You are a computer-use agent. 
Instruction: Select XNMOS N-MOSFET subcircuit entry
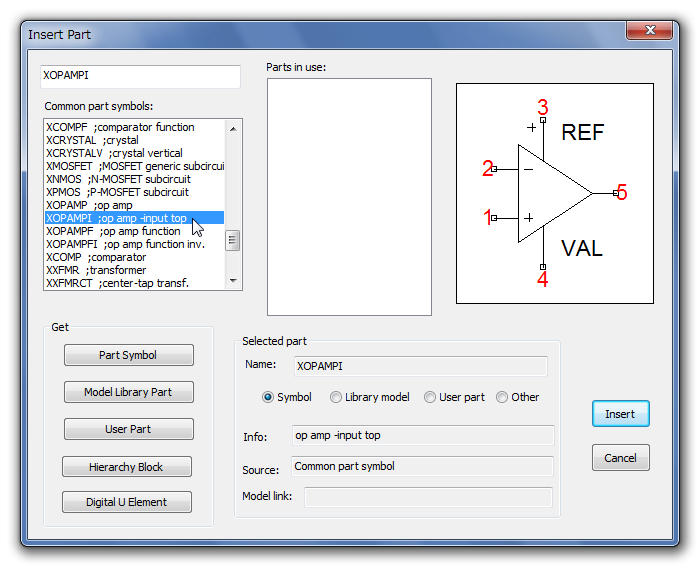tap(134, 179)
